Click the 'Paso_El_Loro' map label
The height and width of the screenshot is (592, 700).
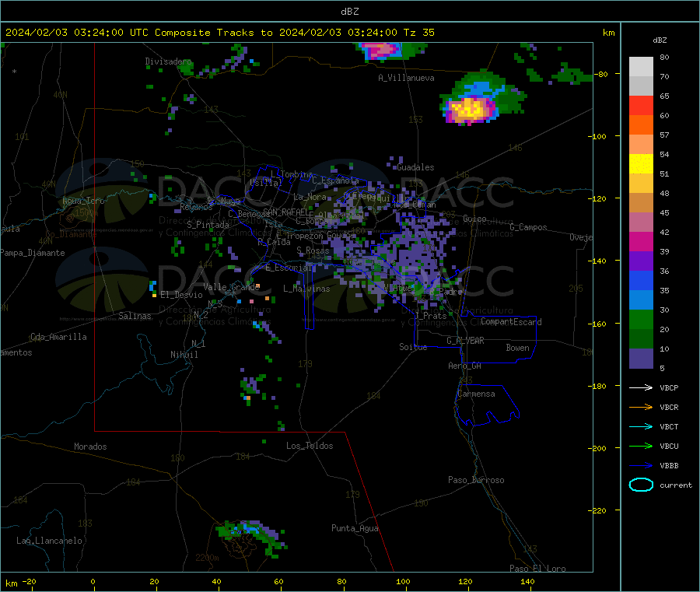click(x=537, y=569)
